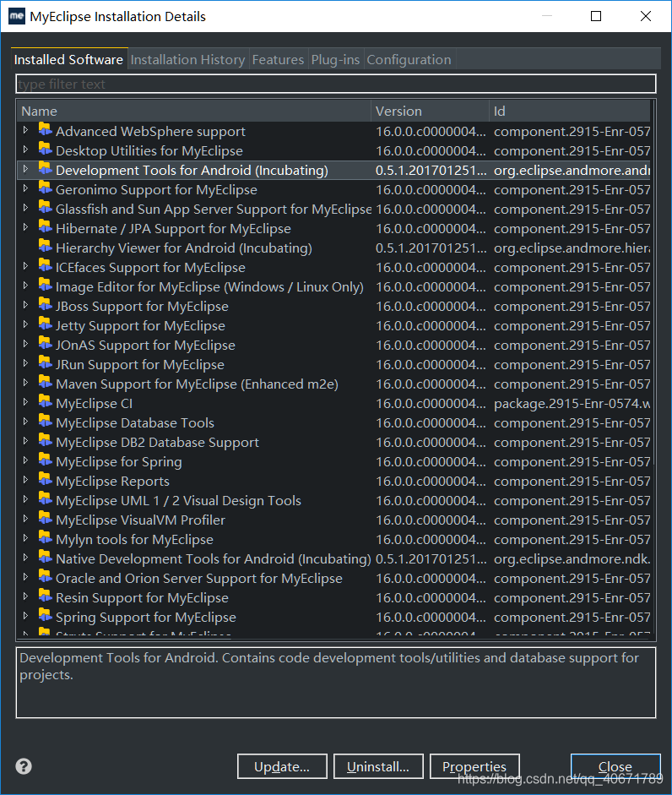
Task: Open the Configuration tab
Action: 409,59
